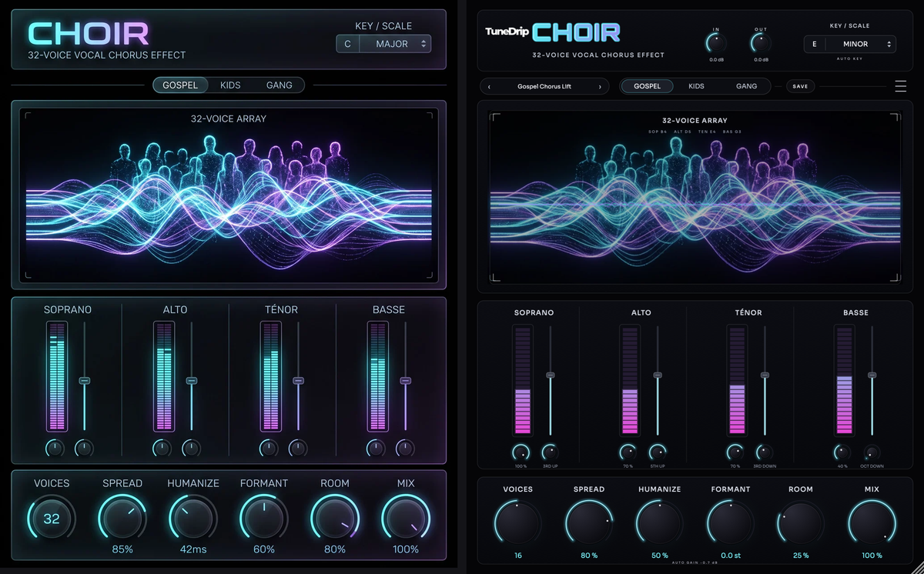The width and height of the screenshot is (924, 574).
Task: Go to next preset after Gospel Chorus Lift
Action: (600, 87)
